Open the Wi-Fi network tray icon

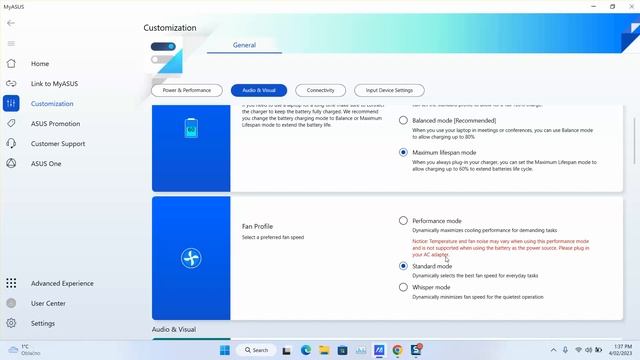[578, 350]
